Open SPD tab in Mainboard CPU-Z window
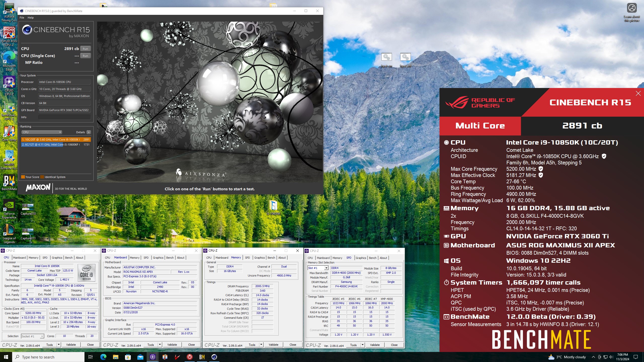The image size is (644, 362). [146, 258]
